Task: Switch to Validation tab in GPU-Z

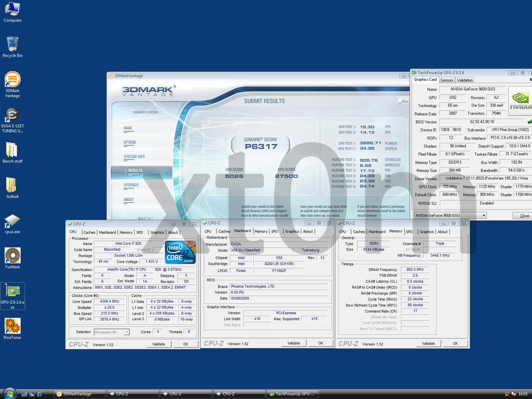Action: (465, 80)
